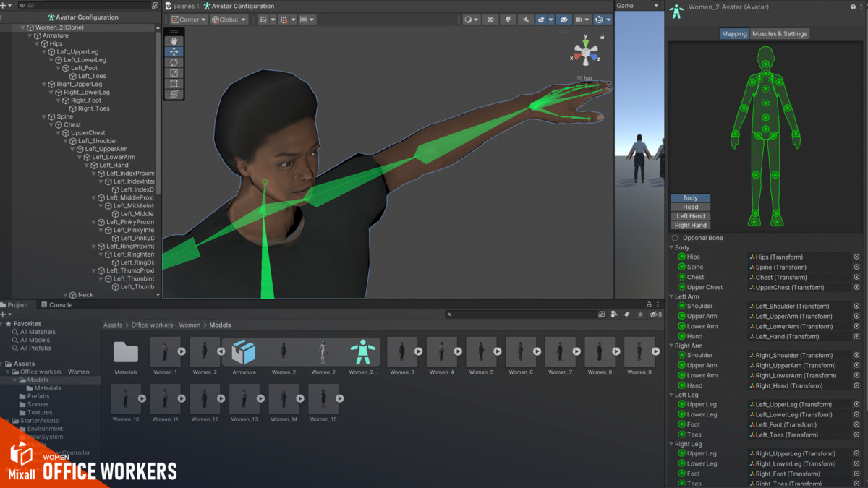868x488 pixels.
Task: Toggle 2D scene view mode
Action: [490, 20]
